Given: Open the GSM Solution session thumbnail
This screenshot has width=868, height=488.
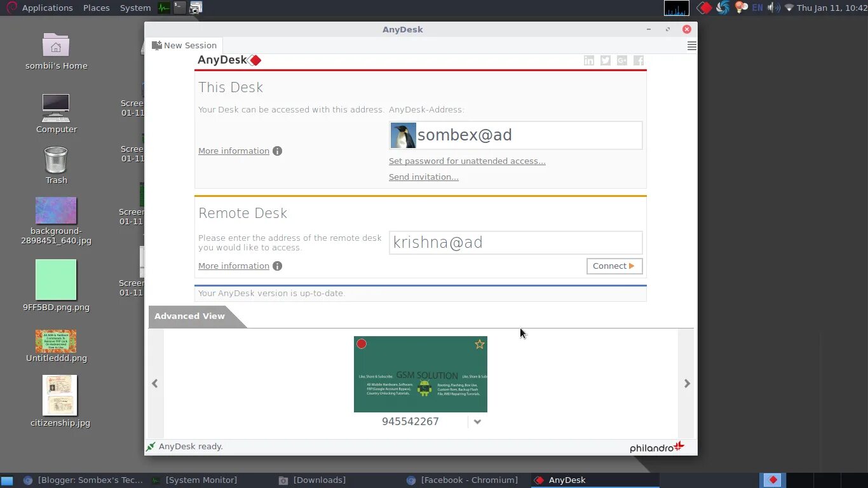Looking at the screenshot, I should 421,374.
